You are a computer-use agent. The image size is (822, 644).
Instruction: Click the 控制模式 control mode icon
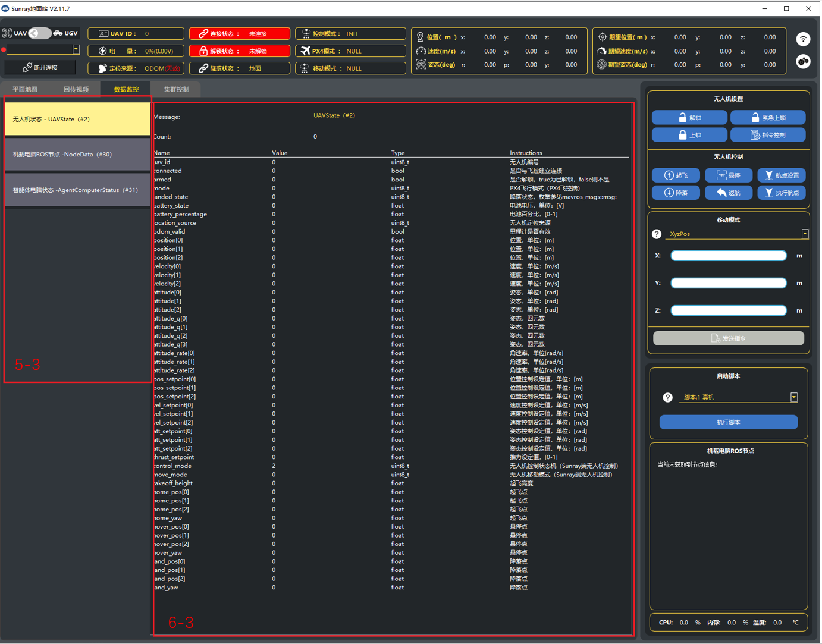point(306,34)
